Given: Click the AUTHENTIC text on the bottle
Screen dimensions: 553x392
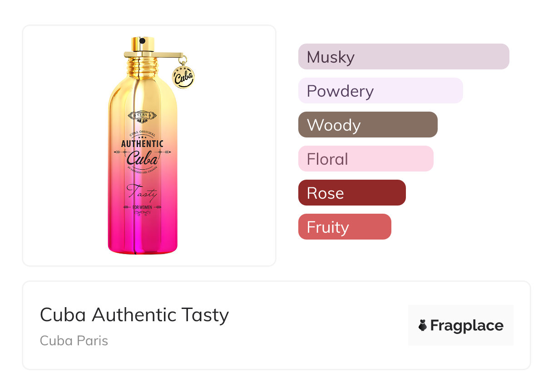Looking at the screenshot, I should (143, 144).
